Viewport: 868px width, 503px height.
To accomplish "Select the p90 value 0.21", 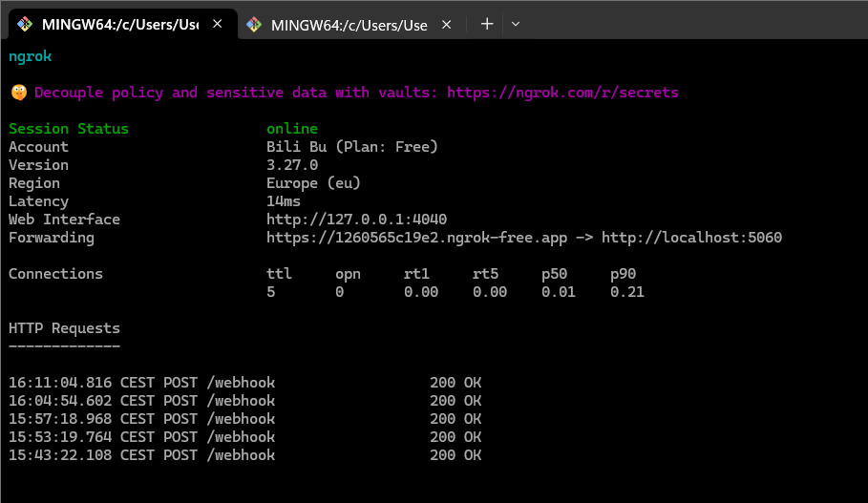I will point(627,292).
